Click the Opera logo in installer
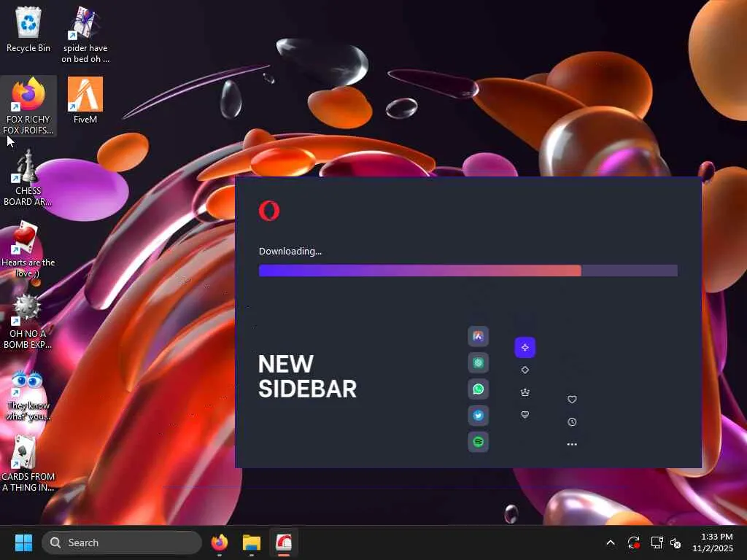Screen dimensions: 747x560 (269, 211)
